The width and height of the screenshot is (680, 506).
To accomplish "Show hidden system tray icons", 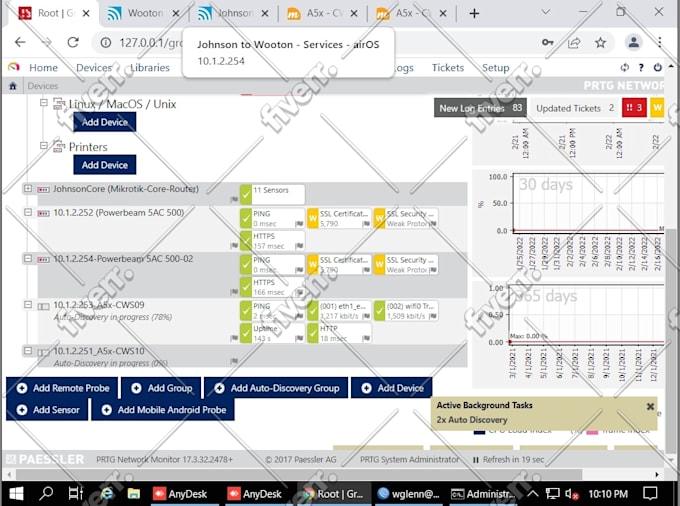I will (x=533, y=493).
